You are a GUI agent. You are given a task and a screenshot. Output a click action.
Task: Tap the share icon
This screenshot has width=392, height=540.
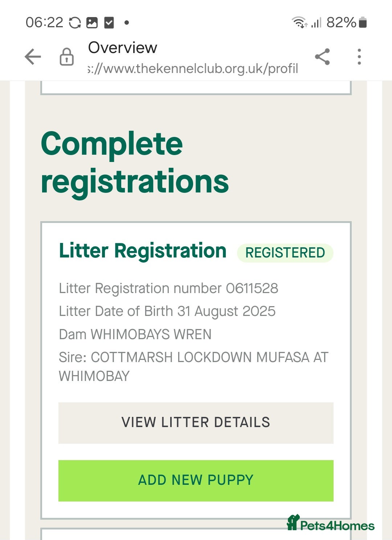pyautogui.click(x=322, y=57)
